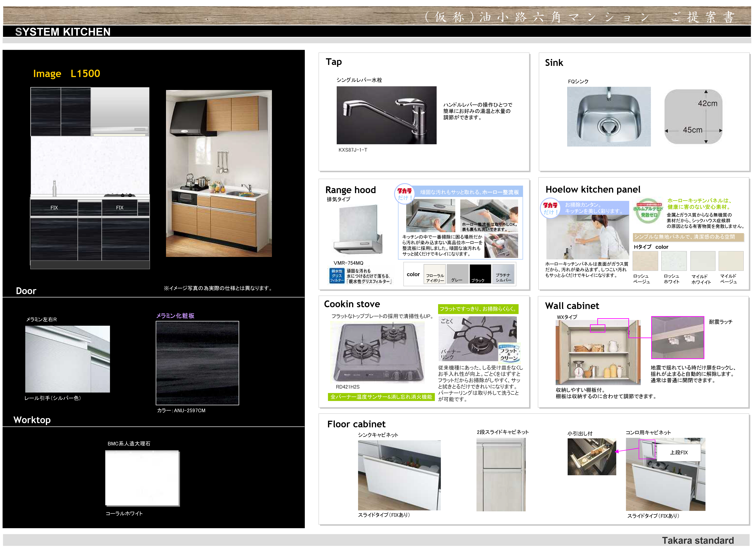The height and width of the screenshot is (551, 756).
Task: Click the シングルレバー水栓 caption
Action: point(359,80)
